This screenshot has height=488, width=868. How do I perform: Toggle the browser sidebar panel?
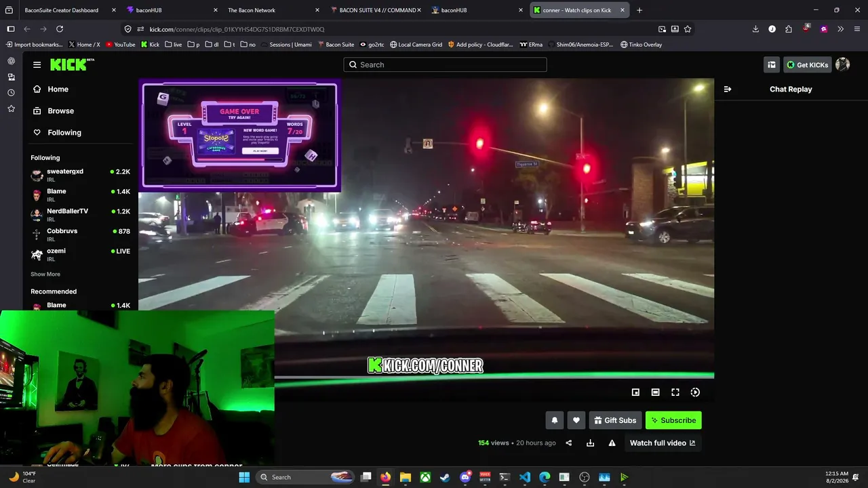pyautogui.click(x=11, y=29)
